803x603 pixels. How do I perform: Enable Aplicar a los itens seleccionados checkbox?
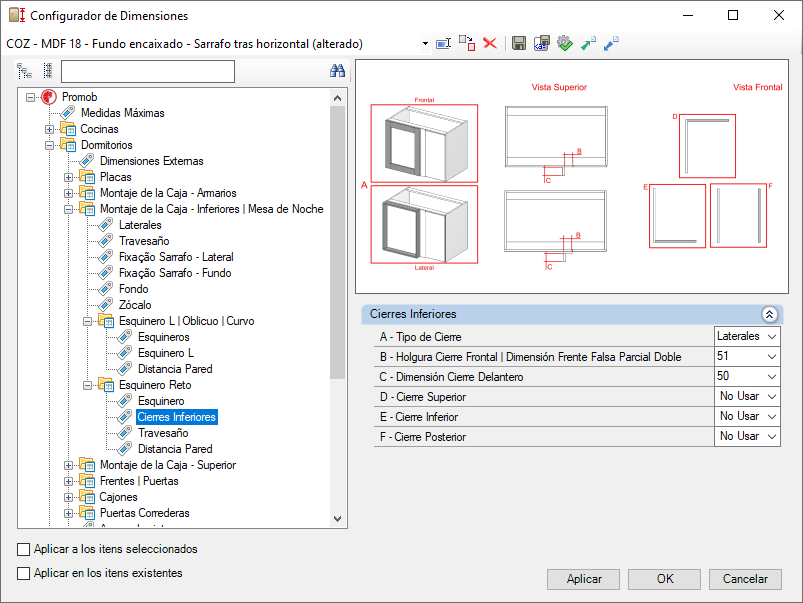click(24, 549)
